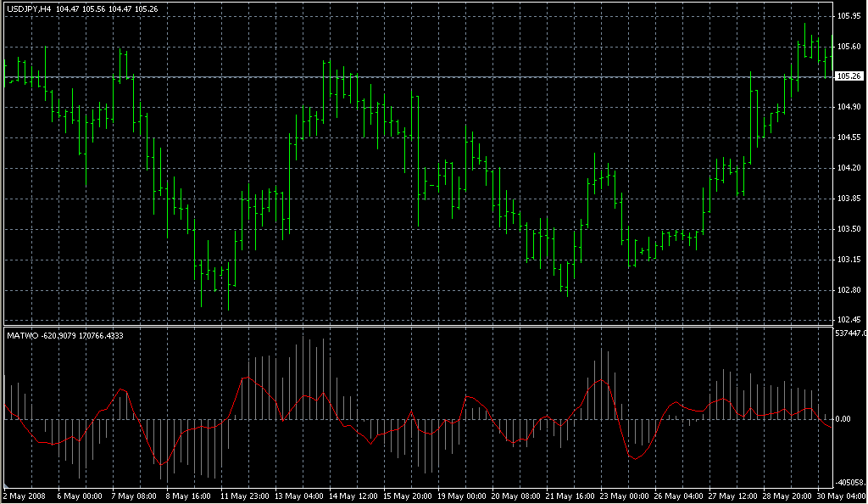Click the 103.50 price axis label
Viewport: 868px width, 504px height.
pyautogui.click(x=849, y=229)
